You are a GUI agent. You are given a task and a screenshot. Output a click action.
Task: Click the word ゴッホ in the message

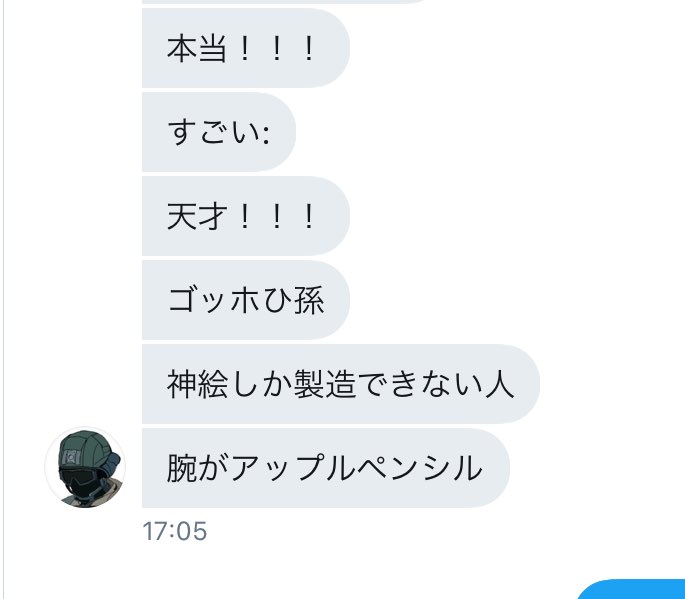pyautogui.click(x=214, y=300)
